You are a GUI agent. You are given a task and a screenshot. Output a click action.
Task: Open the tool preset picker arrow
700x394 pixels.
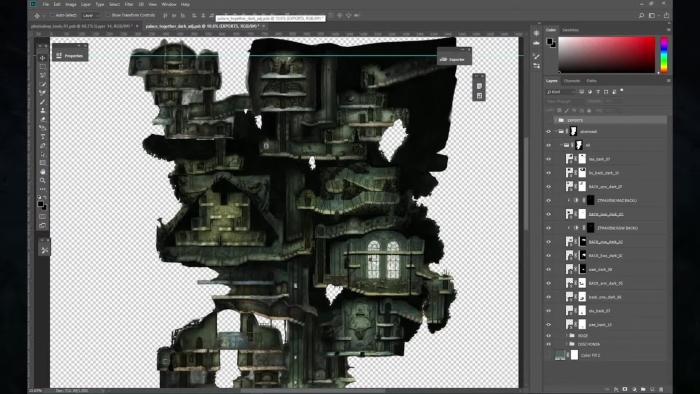point(44,16)
